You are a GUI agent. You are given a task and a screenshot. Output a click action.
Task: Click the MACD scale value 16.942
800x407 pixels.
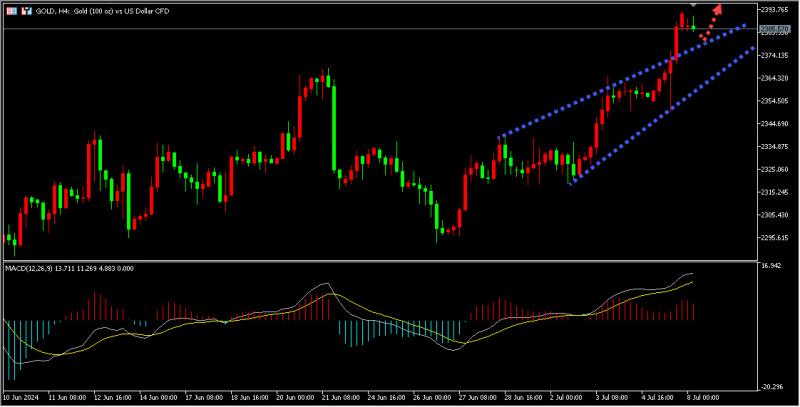pyautogui.click(x=771, y=266)
